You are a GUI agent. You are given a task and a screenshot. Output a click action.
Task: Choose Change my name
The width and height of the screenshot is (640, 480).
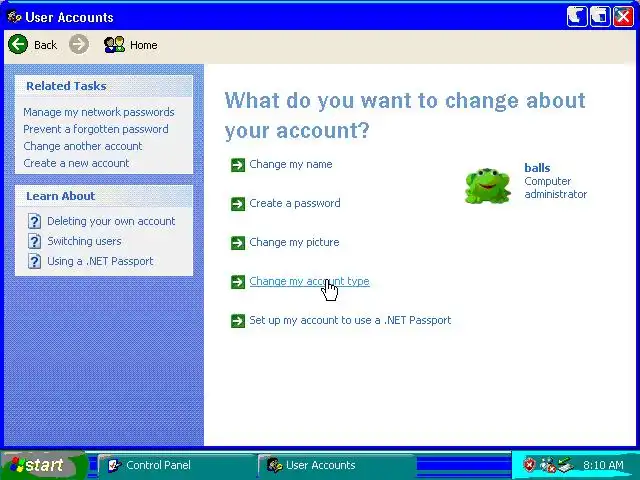(291, 164)
